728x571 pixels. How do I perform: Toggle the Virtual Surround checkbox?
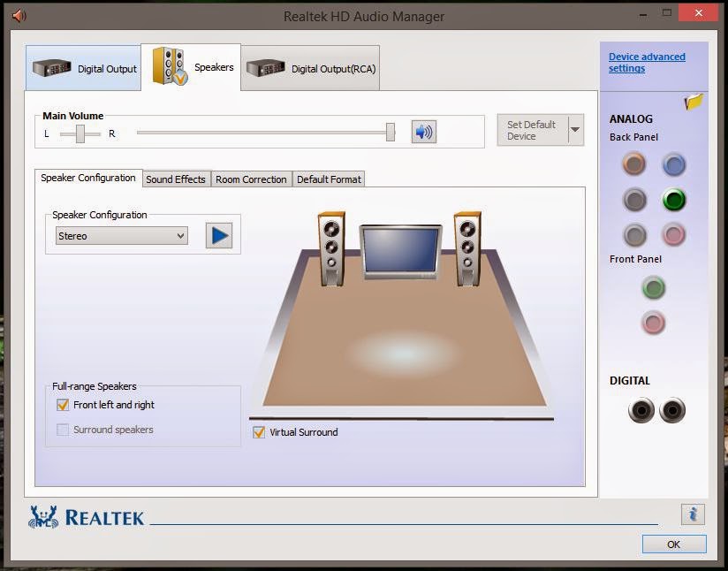coord(259,432)
